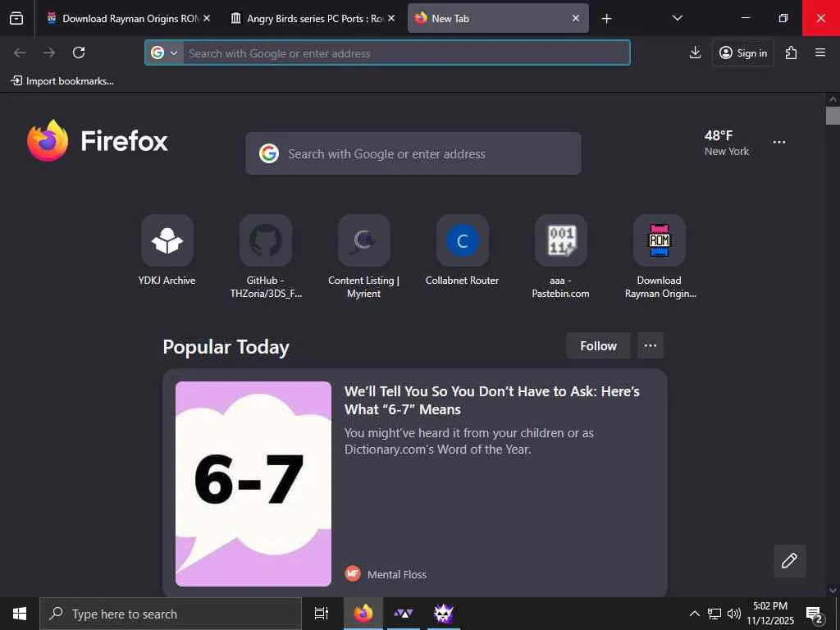Click the pencil customize page button
The height and width of the screenshot is (630, 840).
[x=790, y=561]
